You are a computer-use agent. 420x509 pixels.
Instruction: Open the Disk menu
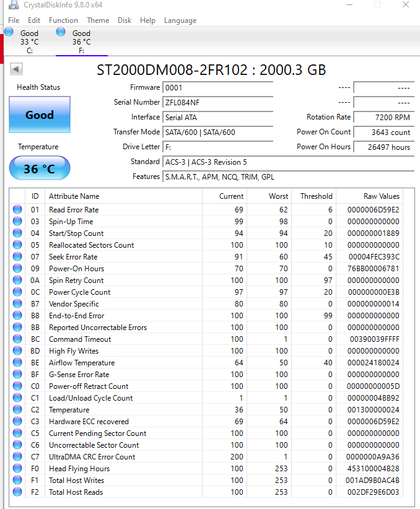tap(125, 20)
